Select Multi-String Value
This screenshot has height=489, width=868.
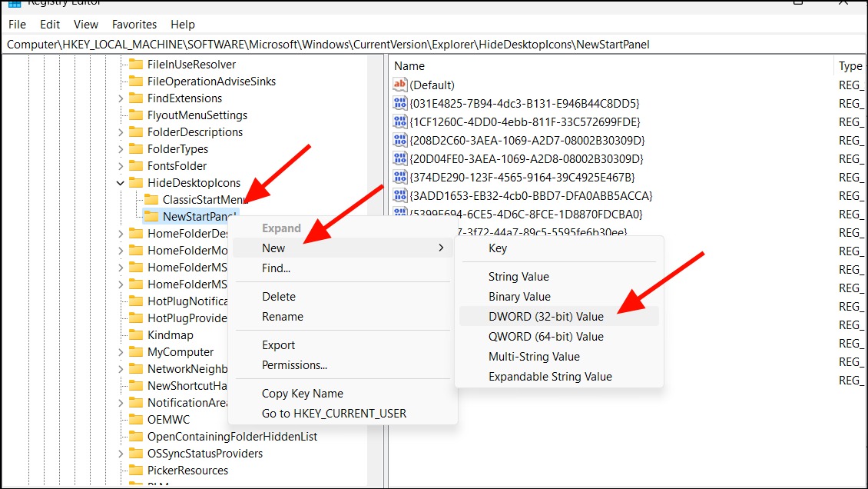coord(559,356)
